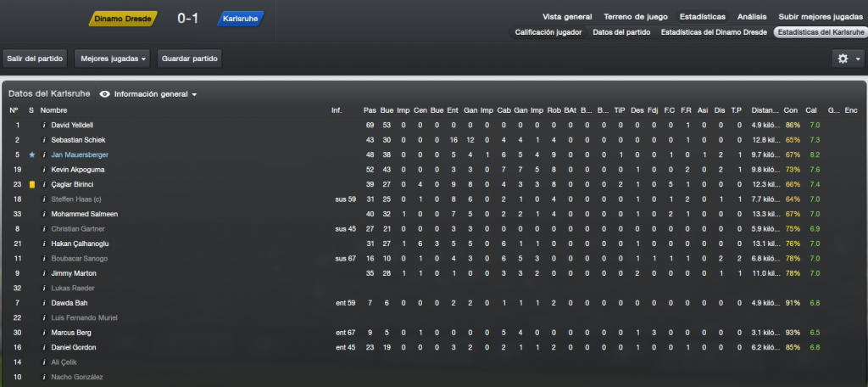The height and width of the screenshot is (387, 868).
Task: Click the settings gear icon
Action: click(x=843, y=59)
